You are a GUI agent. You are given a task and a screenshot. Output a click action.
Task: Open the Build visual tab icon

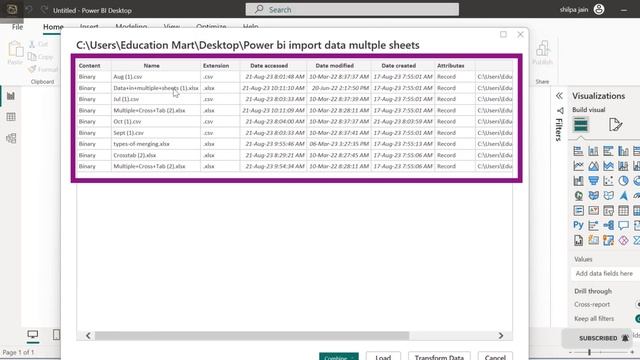click(580, 124)
